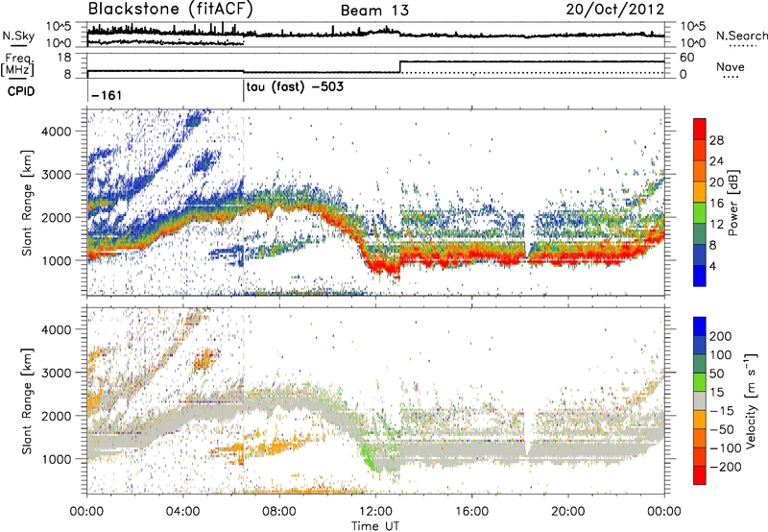Click the 'Blackstone (fitACF)' title text
Image resolution: width=768 pixels, height=532 pixels.
point(171,9)
